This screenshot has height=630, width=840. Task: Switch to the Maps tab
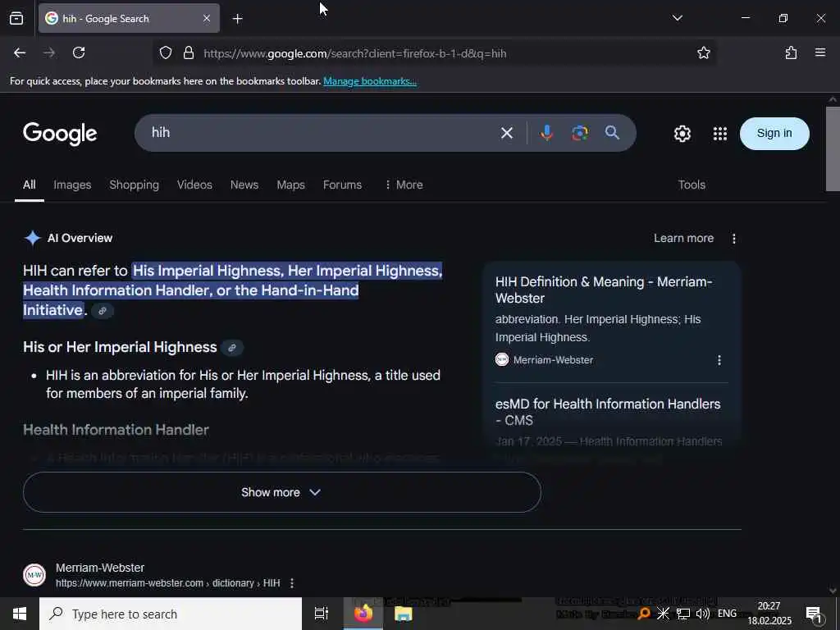pos(291,185)
